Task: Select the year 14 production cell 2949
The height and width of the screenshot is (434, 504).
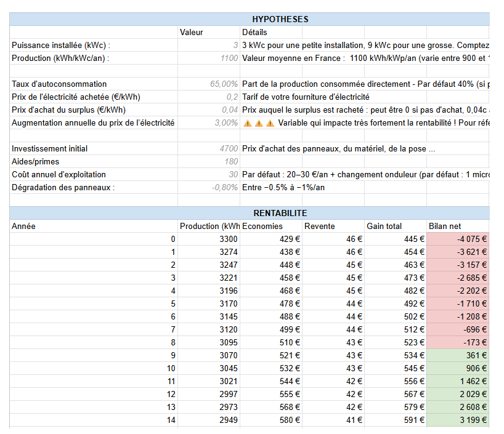Action: (209, 420)
